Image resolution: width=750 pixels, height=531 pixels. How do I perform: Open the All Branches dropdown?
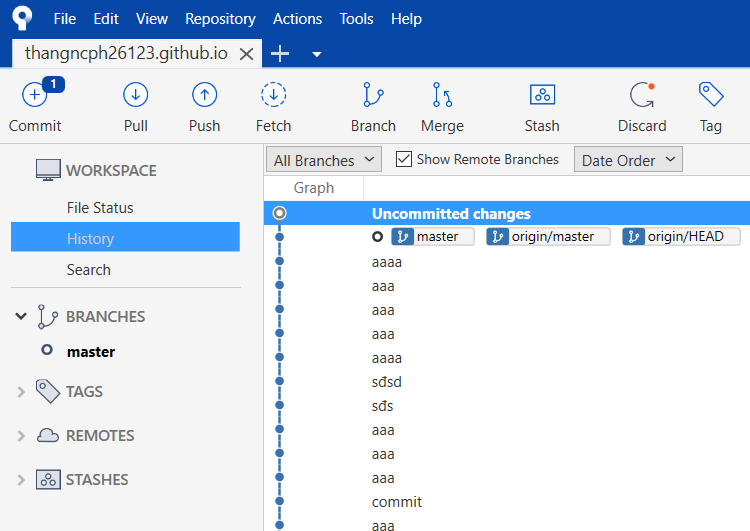click(x=324, y=160)
